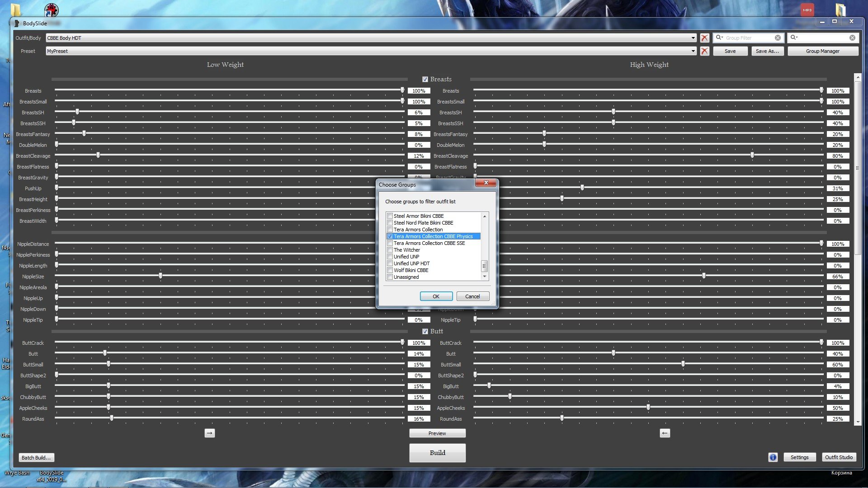
Task: Check the Tera Armors Collection CBBE SSE group
Action: click(x=390, y=243)
